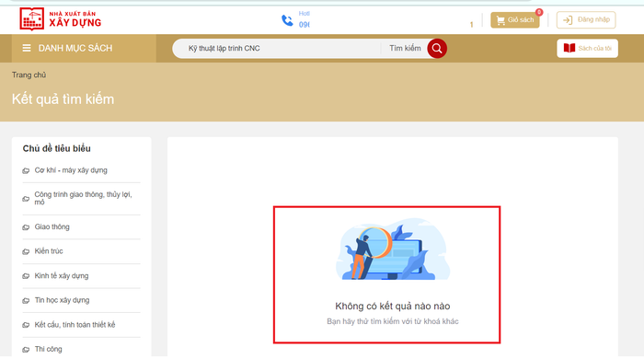Click the login arrow icon in Đăng nhập
The height and width of the screenshot is (359, 644).
[568, 20]
